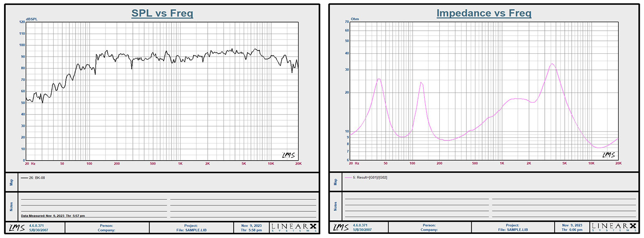
Task: Click the Person and Company field in Impedance footer
Action: point(429,228)
